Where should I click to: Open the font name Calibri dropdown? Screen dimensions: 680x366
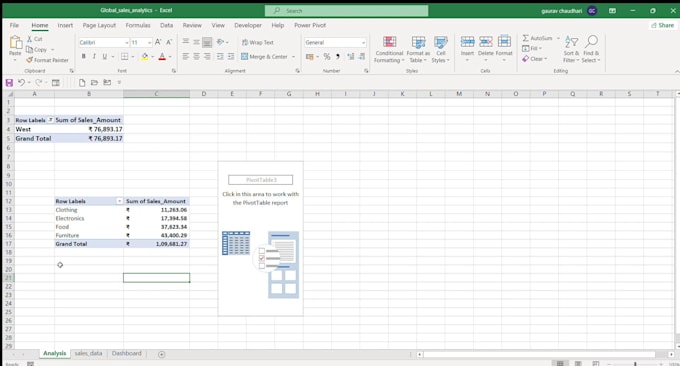tap(127, 42)
